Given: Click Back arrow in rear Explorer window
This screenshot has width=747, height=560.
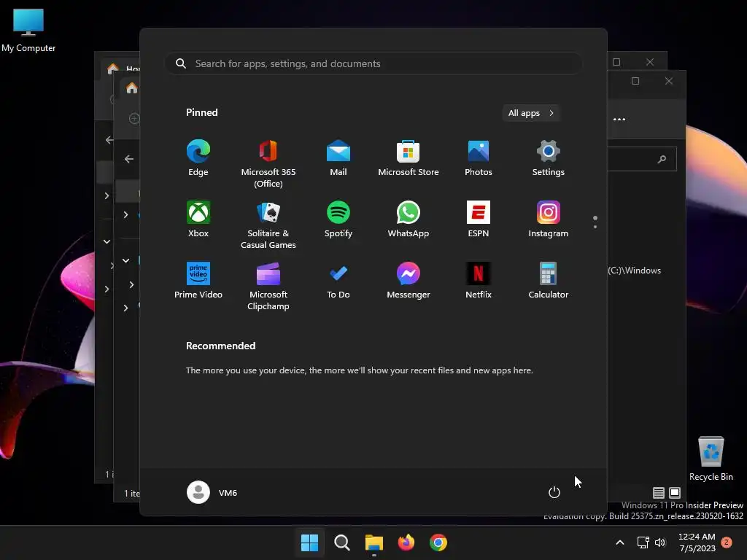Looking at the screenshot, I should pyautogui.click(x=109, y=140).
